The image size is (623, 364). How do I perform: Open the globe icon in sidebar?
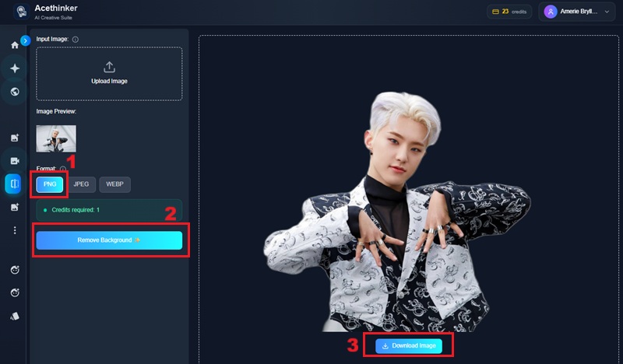[x=15, y=92]
